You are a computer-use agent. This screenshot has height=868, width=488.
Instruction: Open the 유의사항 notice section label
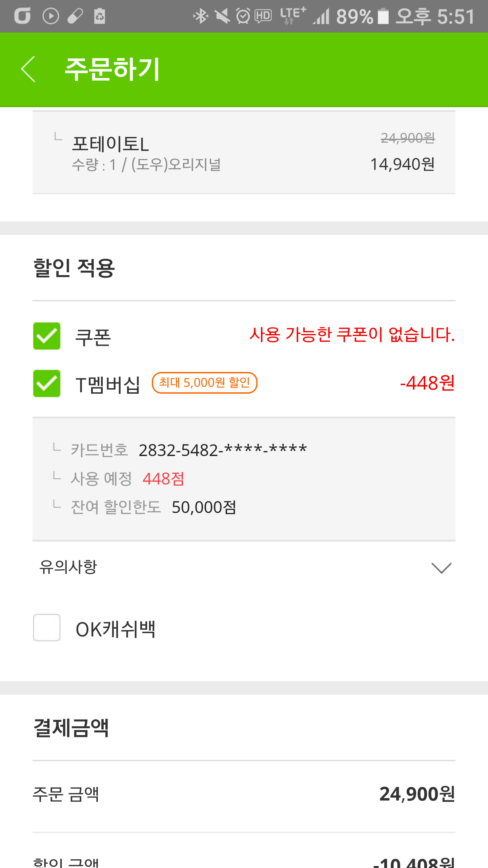point(68,567)
